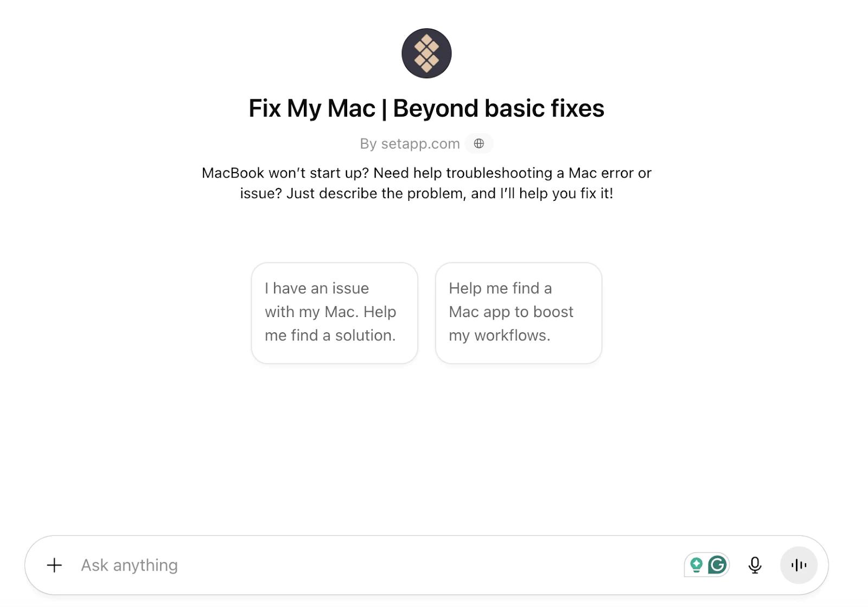Launch voice mode with the waveform button
The height and width of the screenshot is (607, 868).
[799, 565]
